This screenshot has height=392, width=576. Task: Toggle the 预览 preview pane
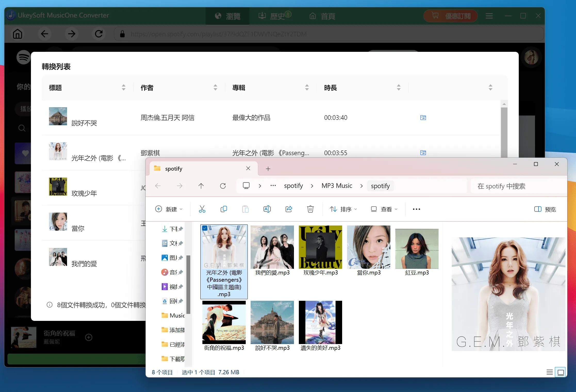(545, 209)
